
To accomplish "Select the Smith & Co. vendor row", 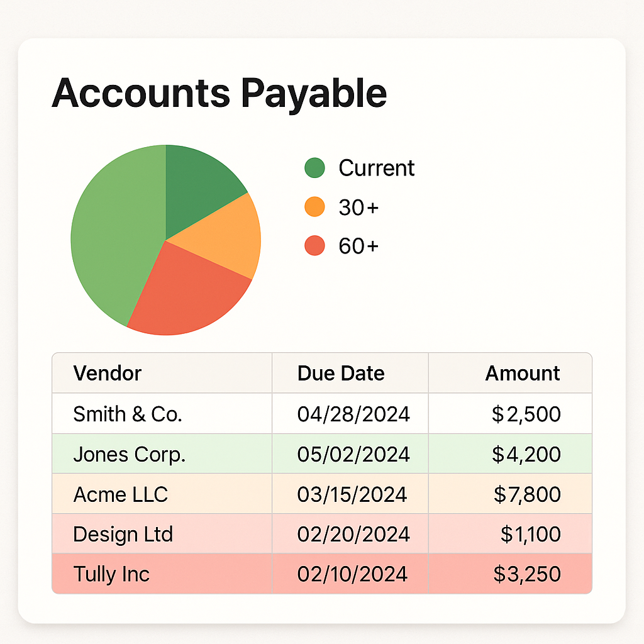I will [x=128, y=414].
